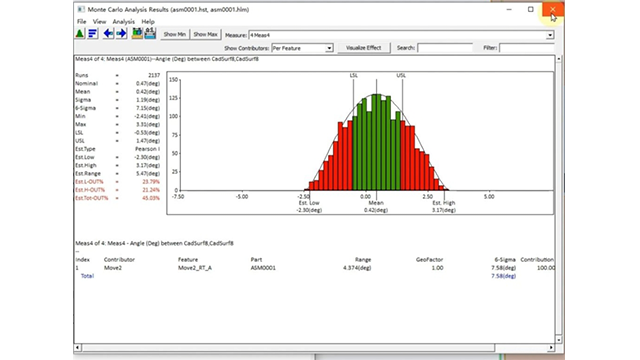Click the Est.L-OUT% statistic label
This screenshot has height=360, width=640.
tap(89, 182)
